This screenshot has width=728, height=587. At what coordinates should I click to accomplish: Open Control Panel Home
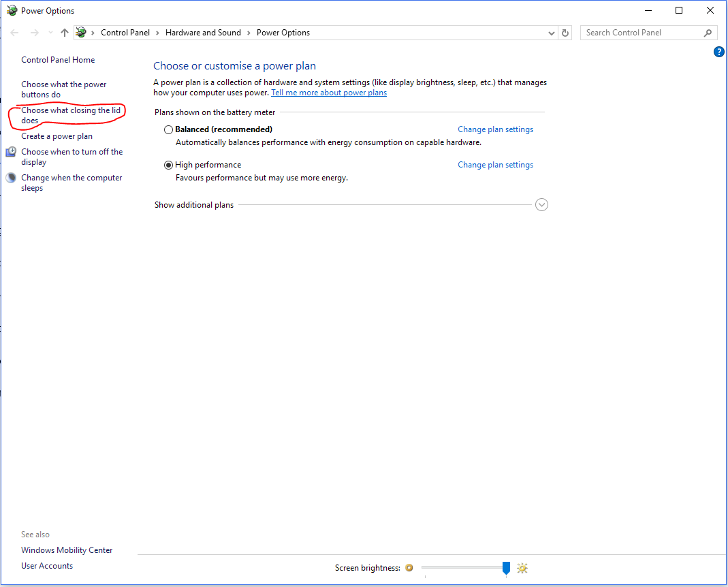click(x=58, y=60)
